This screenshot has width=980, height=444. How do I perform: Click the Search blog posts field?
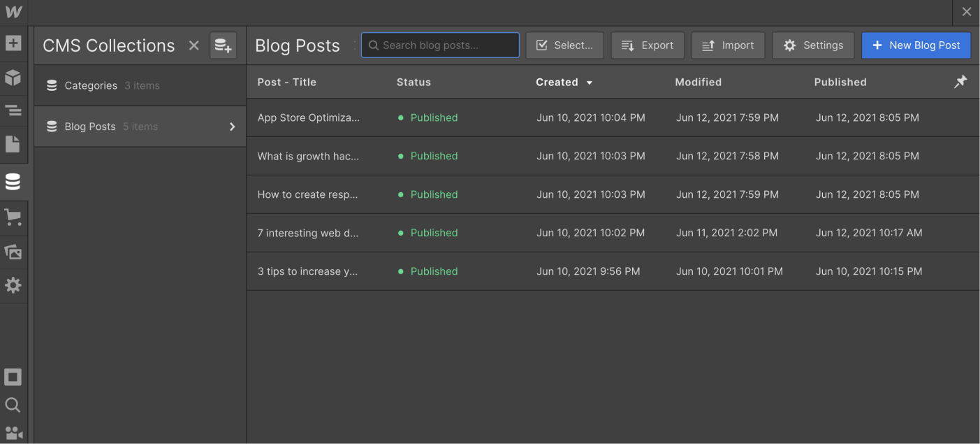(440, 45)
